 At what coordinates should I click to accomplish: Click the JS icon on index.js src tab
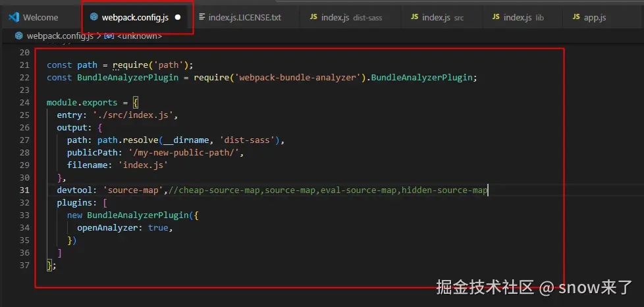[x=414, y=17]
